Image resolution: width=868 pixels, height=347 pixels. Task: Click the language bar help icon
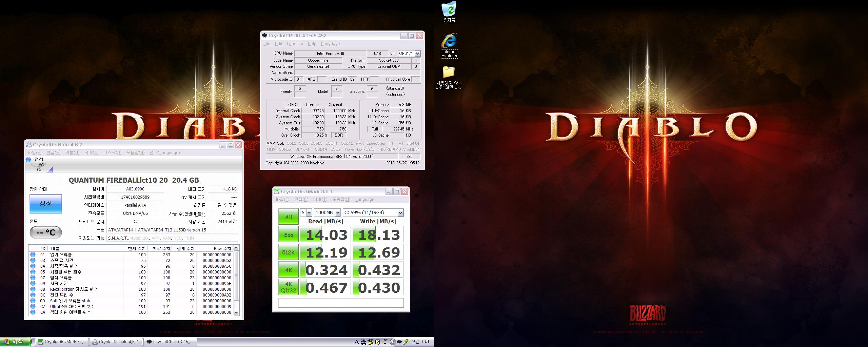point(377,342)
